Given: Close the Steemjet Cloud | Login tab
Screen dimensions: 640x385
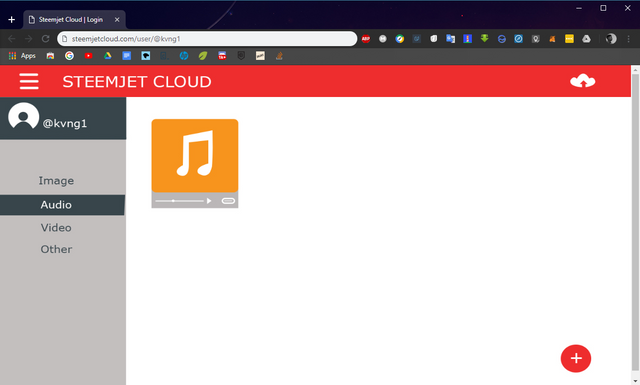Looking at the screenshot, I should 117,20.
